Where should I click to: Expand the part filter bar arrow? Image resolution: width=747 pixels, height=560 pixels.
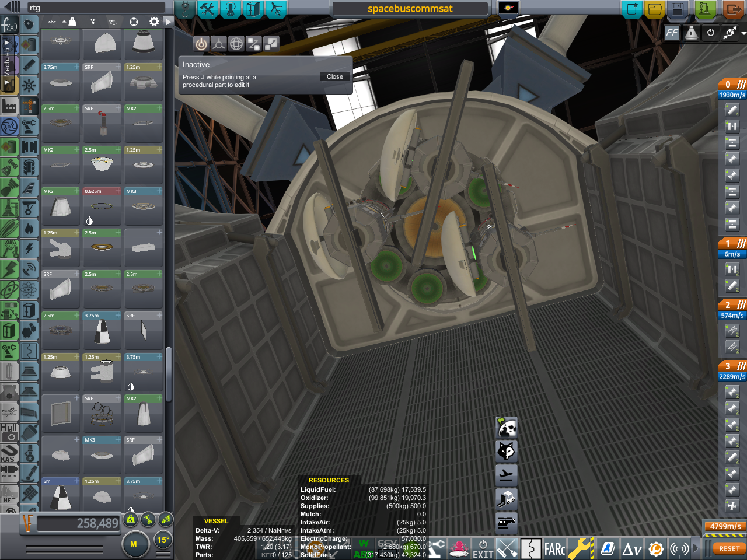click(168, 22)
